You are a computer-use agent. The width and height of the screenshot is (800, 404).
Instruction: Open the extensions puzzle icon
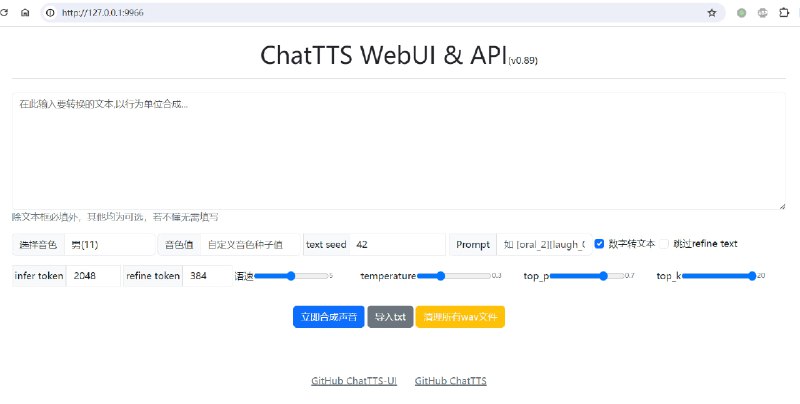783,13
